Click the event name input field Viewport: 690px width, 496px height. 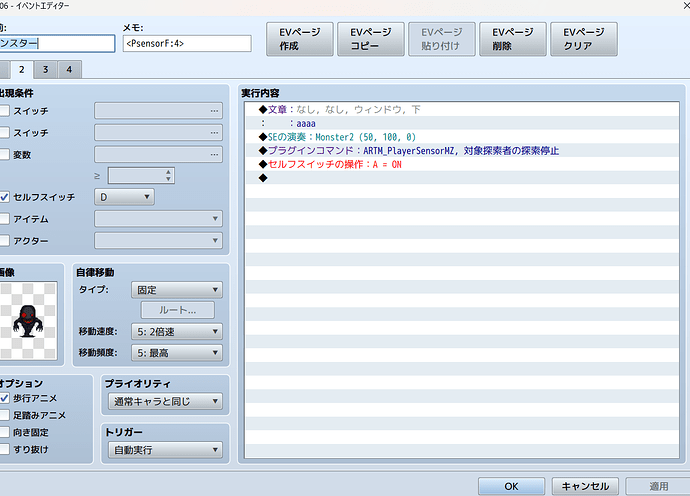(x=57, y=44)
